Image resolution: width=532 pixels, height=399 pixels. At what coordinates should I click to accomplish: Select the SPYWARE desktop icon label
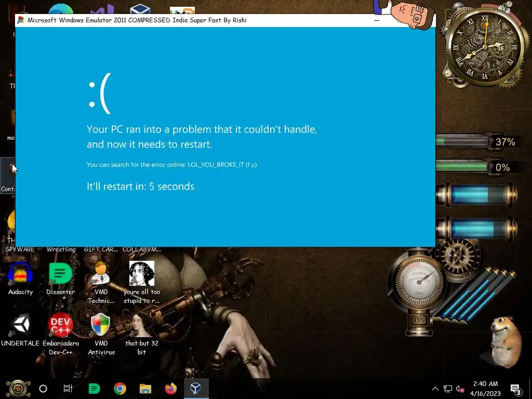point(20,249)
